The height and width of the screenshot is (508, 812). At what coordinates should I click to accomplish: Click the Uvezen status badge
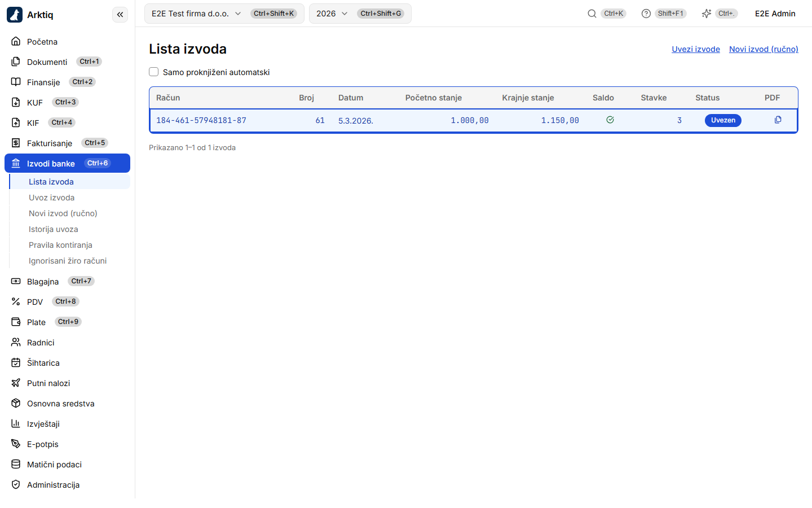[x=723, y=120]
